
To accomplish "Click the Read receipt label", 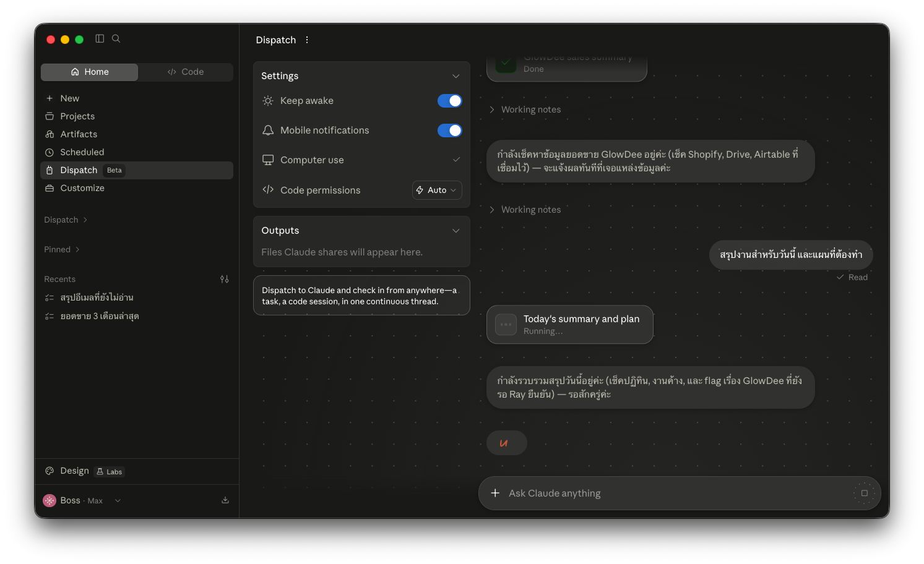I will tap(852, 277).
